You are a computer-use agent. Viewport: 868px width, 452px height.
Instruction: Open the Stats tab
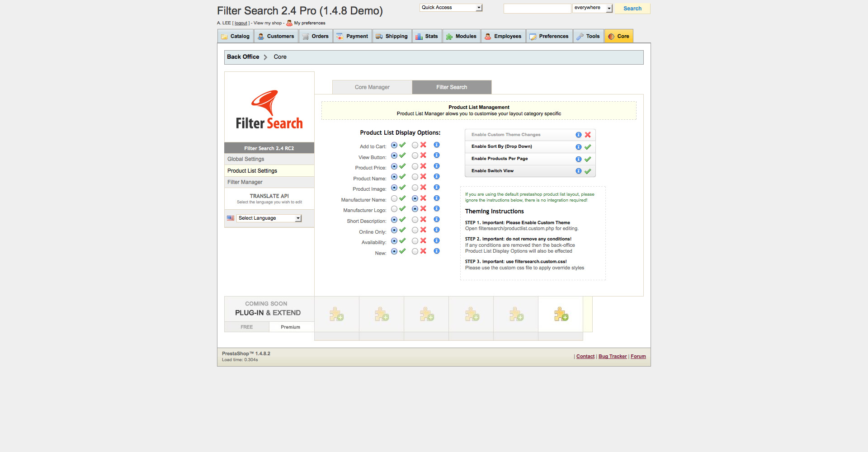point(427,36)
